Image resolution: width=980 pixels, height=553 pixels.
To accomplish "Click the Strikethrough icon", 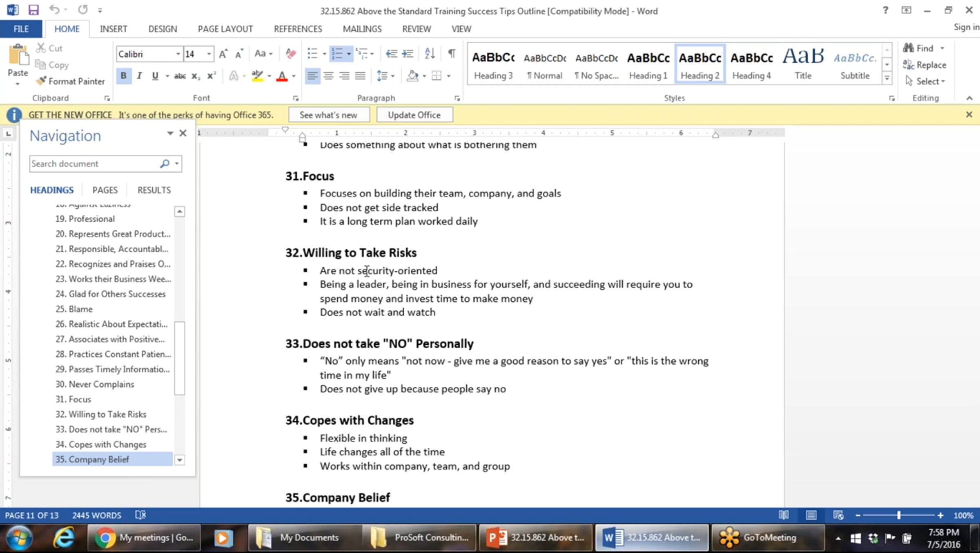I will [x=180, y=76].
